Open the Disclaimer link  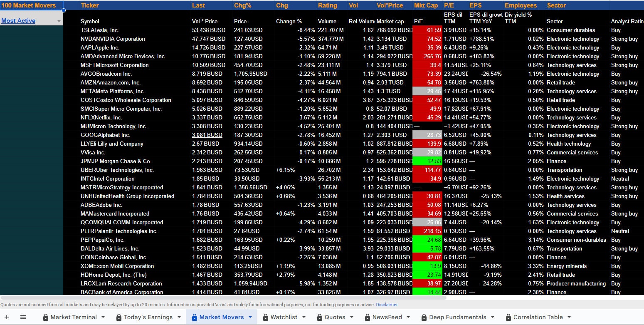(387, 305)
